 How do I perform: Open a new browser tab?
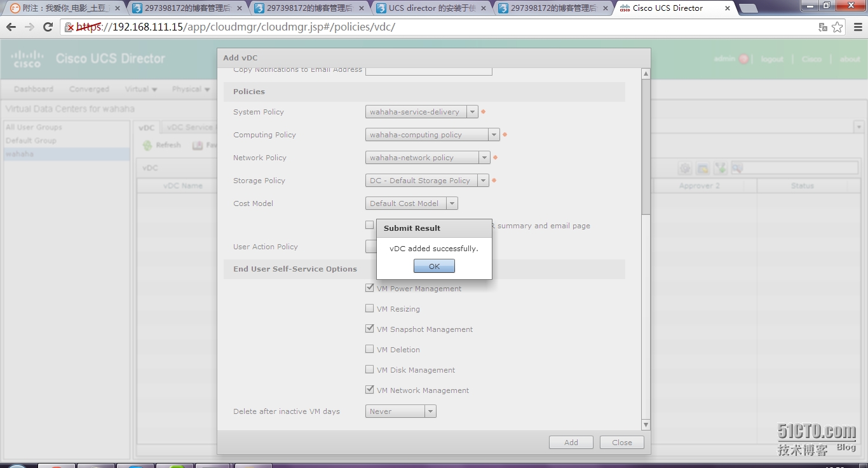coord(748,8)
